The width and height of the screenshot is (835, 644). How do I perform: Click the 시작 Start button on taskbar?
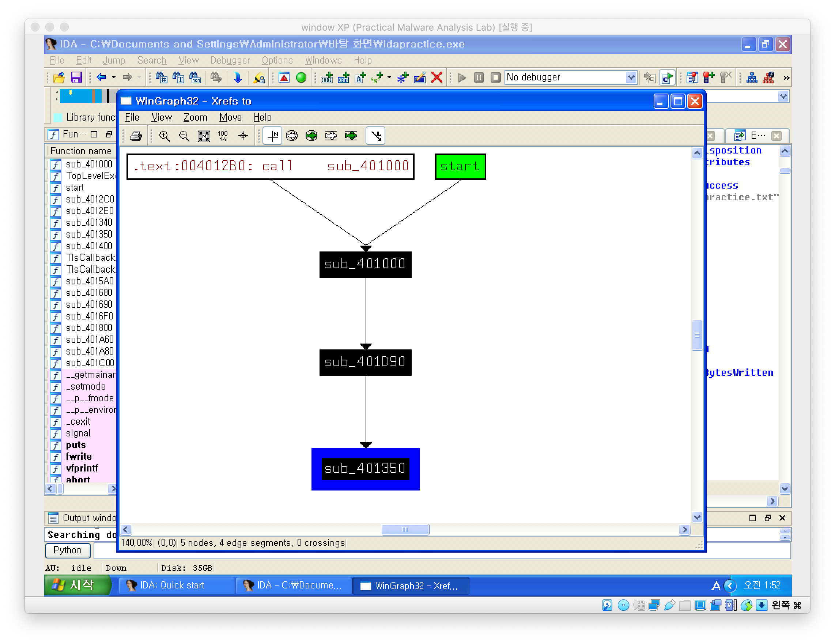coord(78,585)
